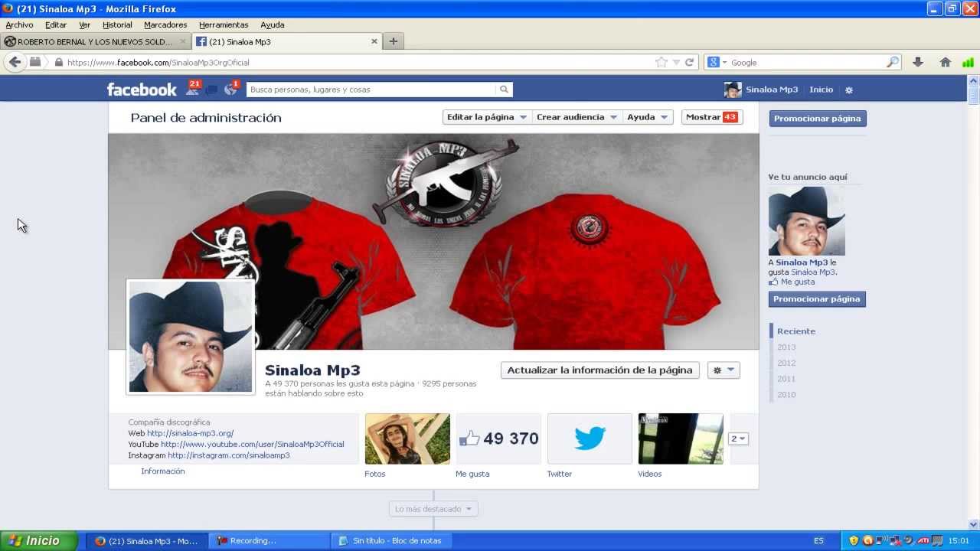
Task: Click the Facebook logo
Action: [x=142, y=90]
